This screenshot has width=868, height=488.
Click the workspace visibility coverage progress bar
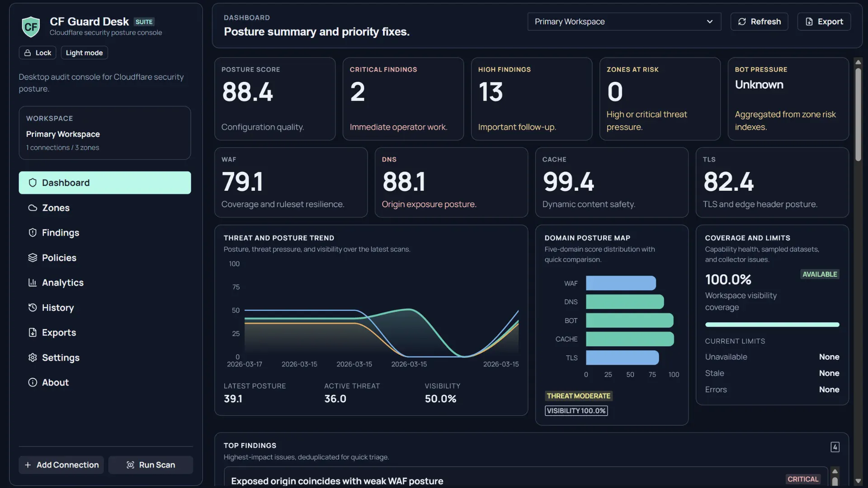(x=772, y=324)
